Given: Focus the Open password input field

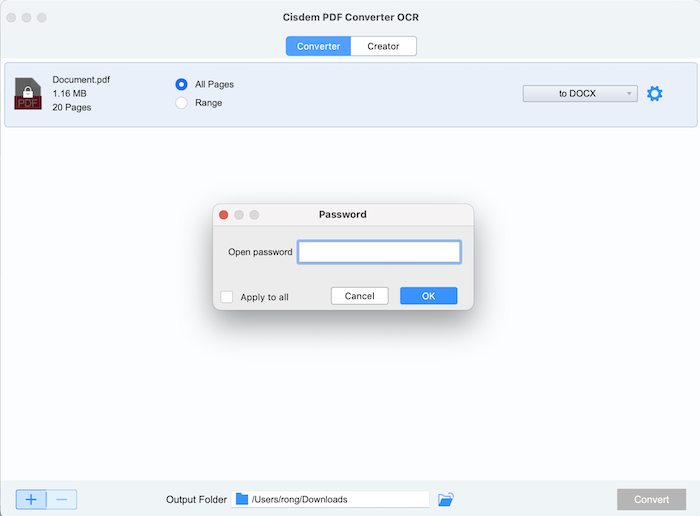Looking at the screenshot, I should [379, 252].
